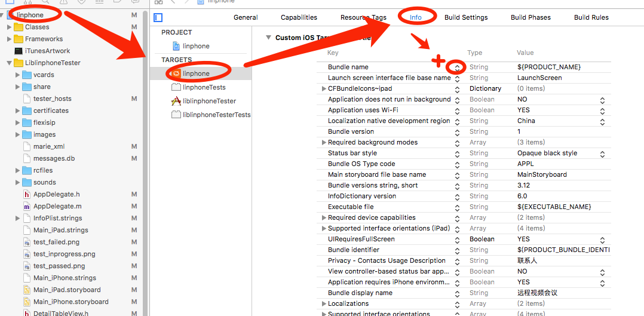644x316 pixels.
Task: Click the linphone project blueprint icon under PROJECT
Action: pyautogui.click(x=176, y=46)
